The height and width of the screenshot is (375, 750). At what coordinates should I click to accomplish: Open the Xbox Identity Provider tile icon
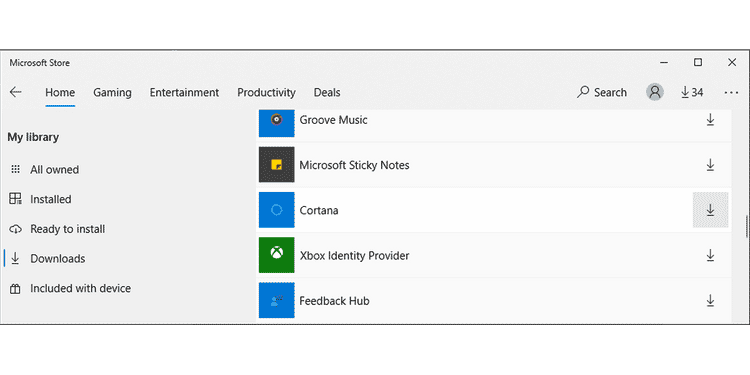(276, 255)
